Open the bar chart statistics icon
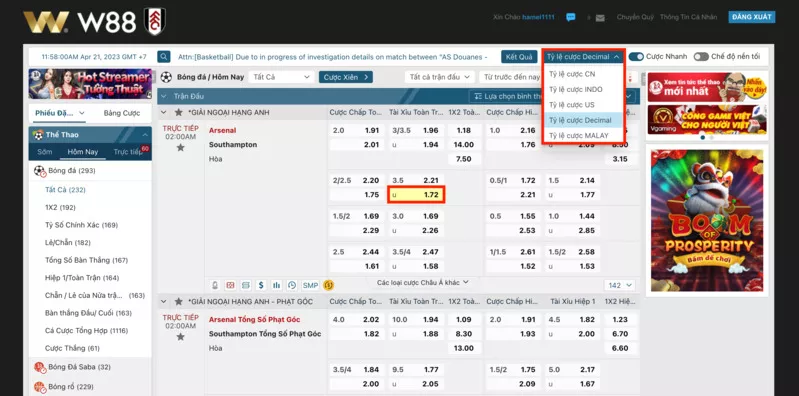Viewport: 799px width, 396px height. 276,285
